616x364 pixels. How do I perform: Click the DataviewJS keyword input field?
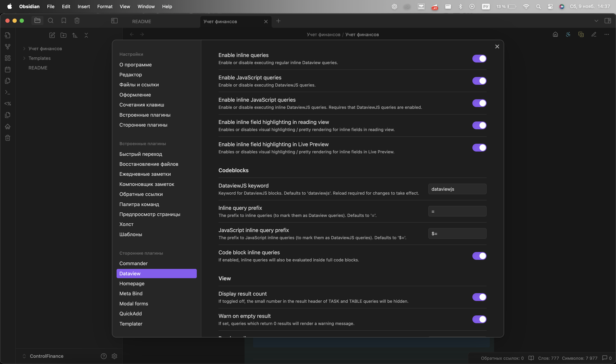coord(457,189)
